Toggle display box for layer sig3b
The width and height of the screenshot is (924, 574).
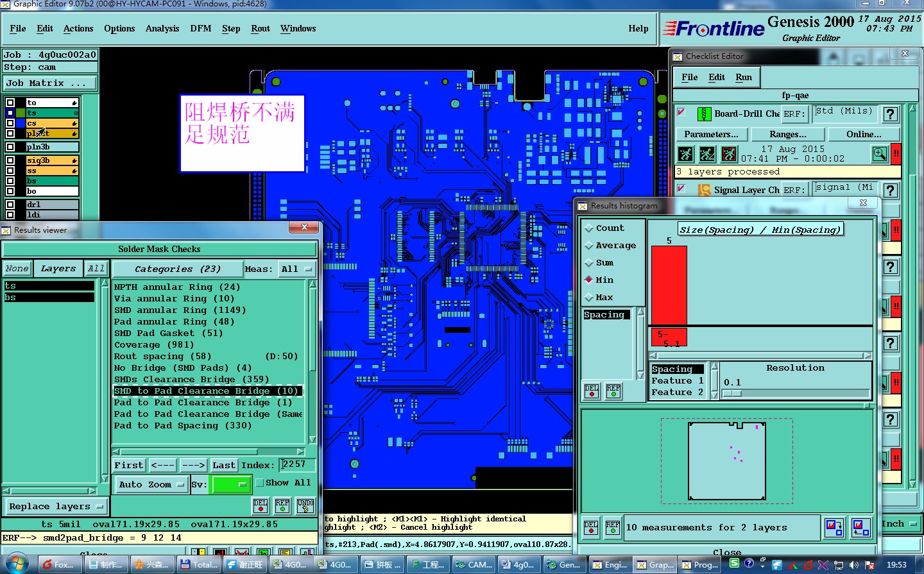[x=10, y=160]
